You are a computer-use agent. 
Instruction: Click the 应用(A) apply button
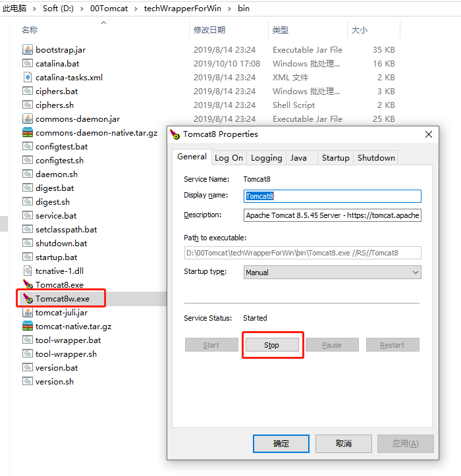pyautogui.click(x=406, y=444)
